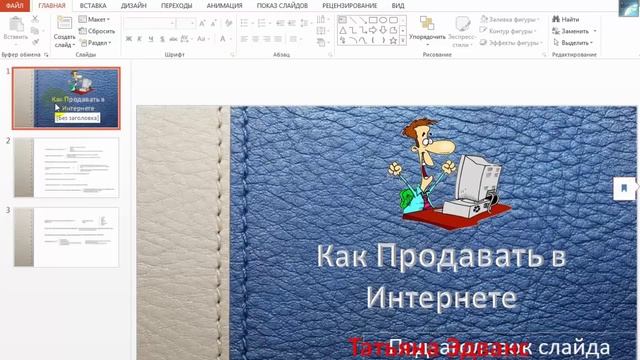
Task: Select slide 3 thumbnail
Action: pyautogui.click(x=67, y=237)
